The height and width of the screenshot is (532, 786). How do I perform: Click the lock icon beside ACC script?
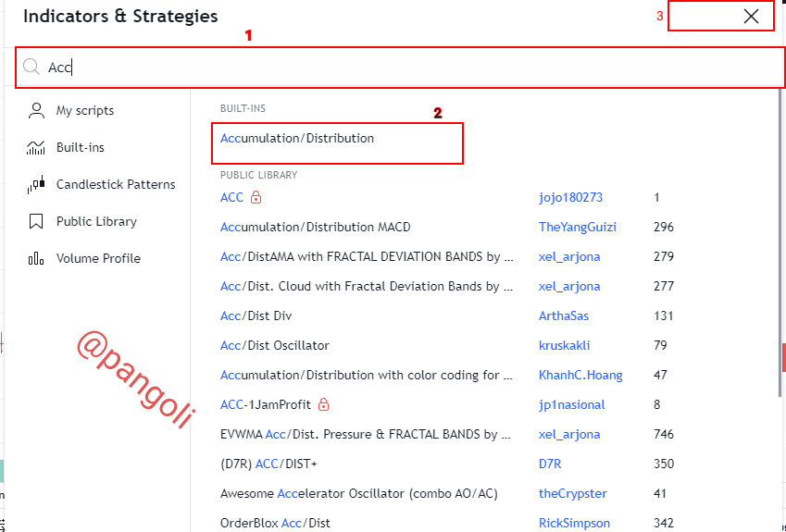click(256, 197)
